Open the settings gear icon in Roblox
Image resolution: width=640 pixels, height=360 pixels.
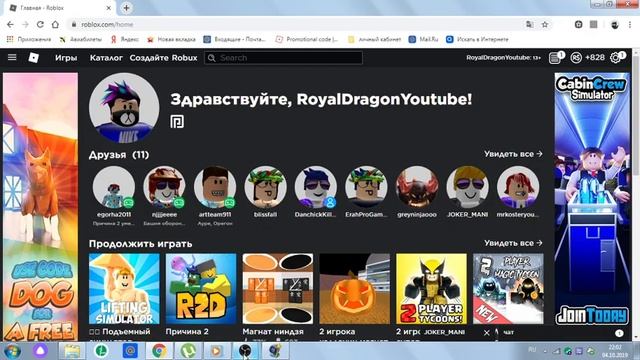coord(615,58)
